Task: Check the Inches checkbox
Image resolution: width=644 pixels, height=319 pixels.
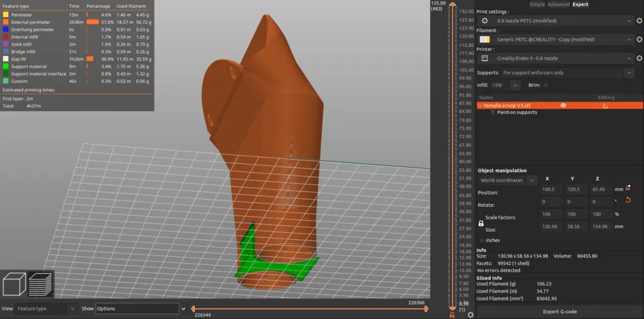Action: pos(482,241)
